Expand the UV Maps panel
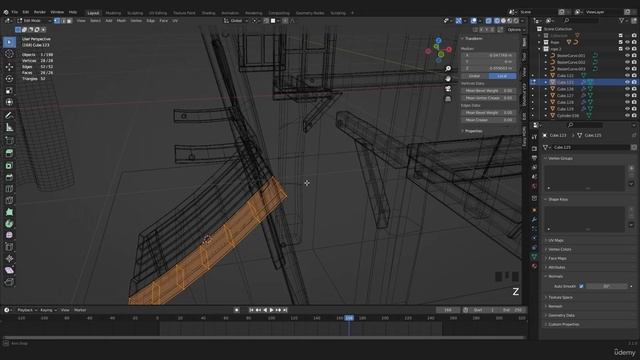 tap(556, 240)
